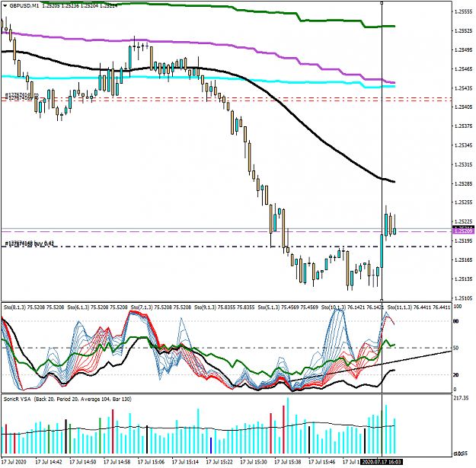Click the stochastic 80 level label
The image size is (476, 468).
coord(455,321)
